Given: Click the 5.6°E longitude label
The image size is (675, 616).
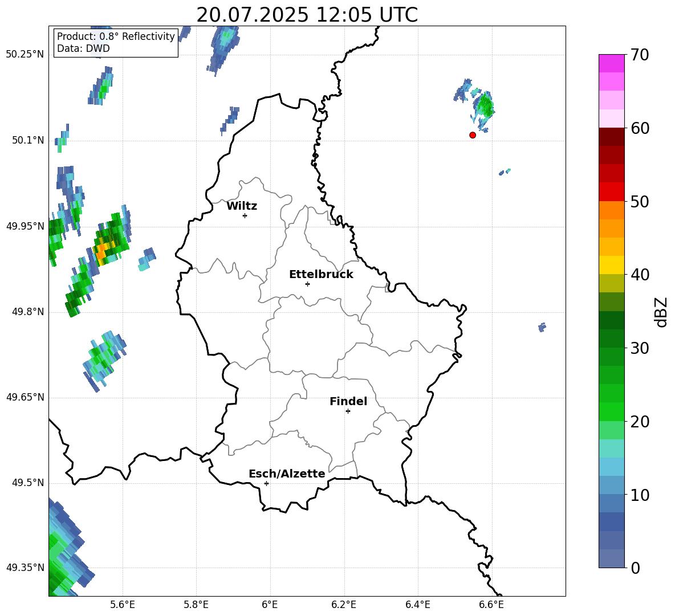Looking at the screenshot, I should click(123, 605).
